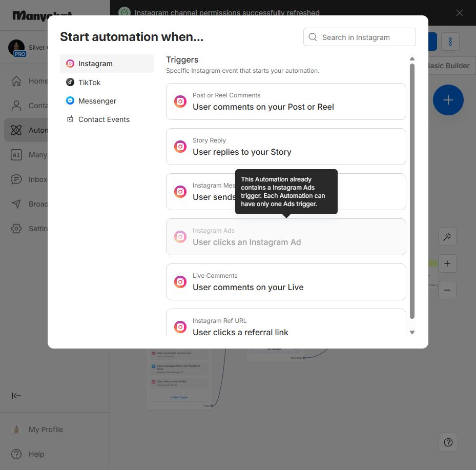Screen dimensions: 476x470
Task: Click the search magnifier icon
Action: (313, 37)
